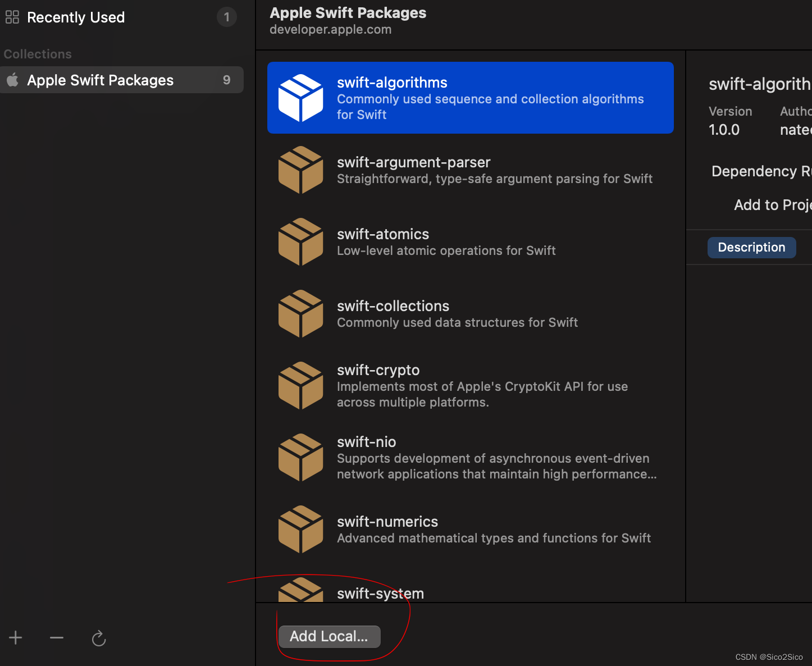Click 'Commonly used sequence and collection algorithms' description
Viewport: 812px width, 666px height.
(x=490, y=107)
